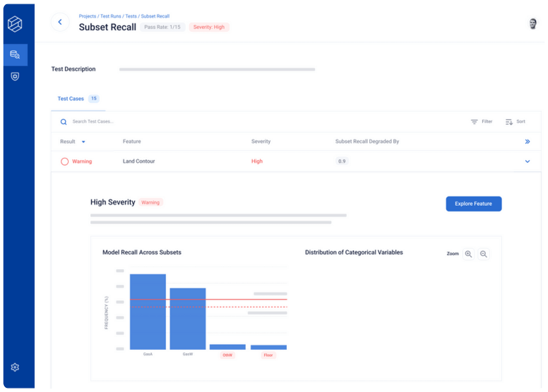This screenshot has height=392, width=548.
Task: Switch to the Test Cases tab
Action: 71,99
